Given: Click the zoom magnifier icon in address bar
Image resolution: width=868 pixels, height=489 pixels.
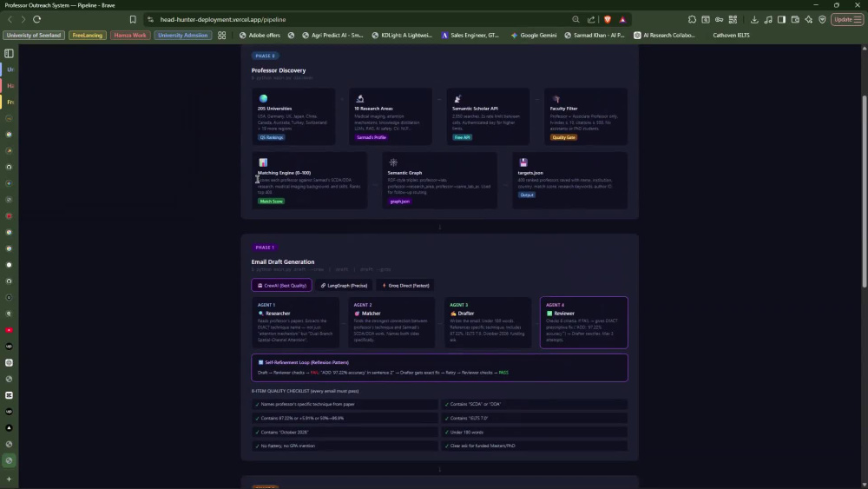Looking at the screenshot, I should pos(575,19).
